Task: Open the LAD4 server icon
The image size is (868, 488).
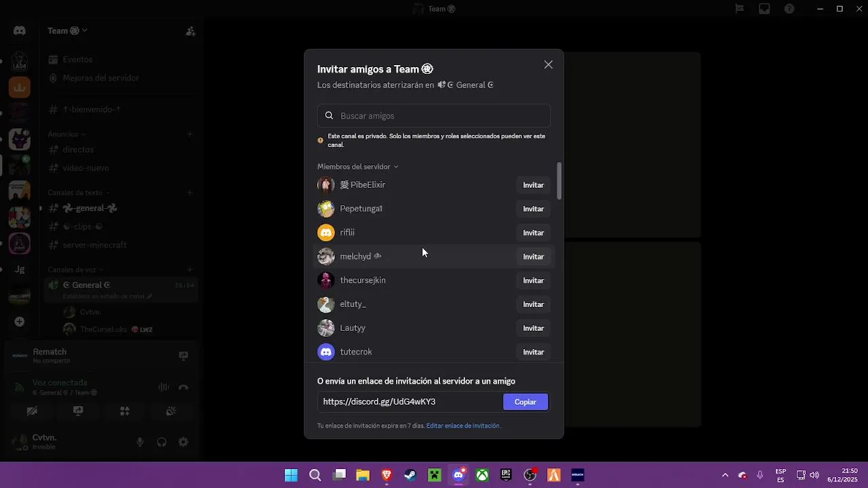Action: tap(20, 62)
